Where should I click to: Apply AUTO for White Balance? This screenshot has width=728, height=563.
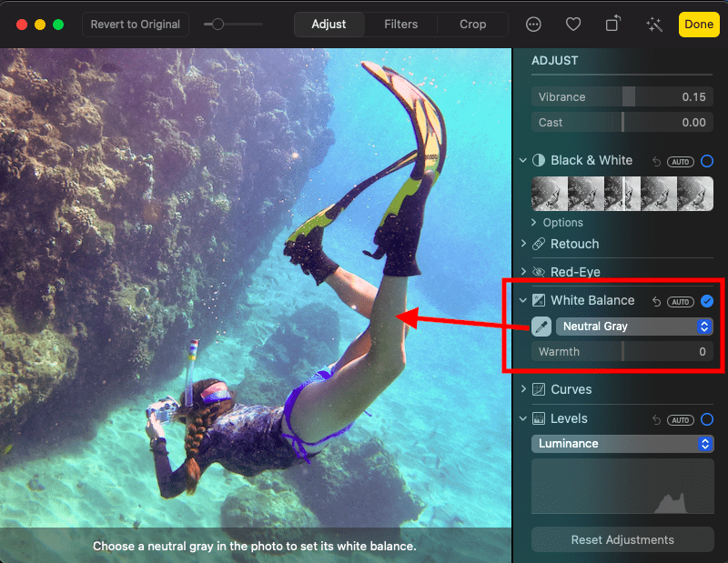[680, 302]
